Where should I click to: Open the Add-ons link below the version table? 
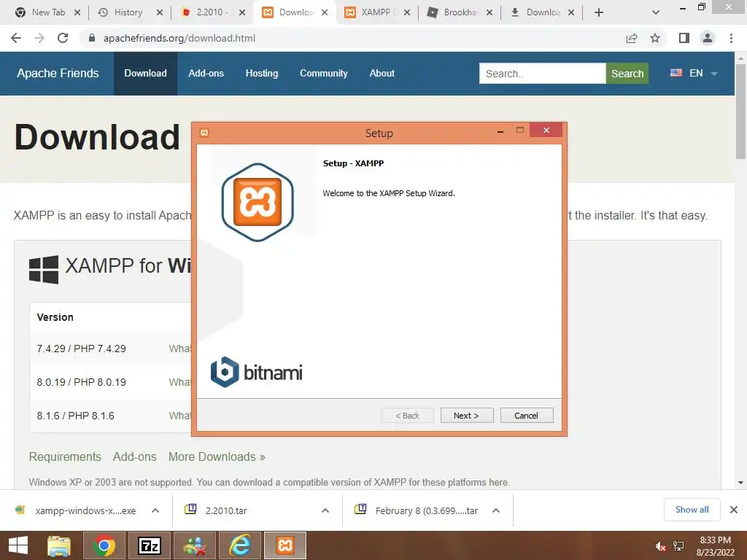click(135, 456)
